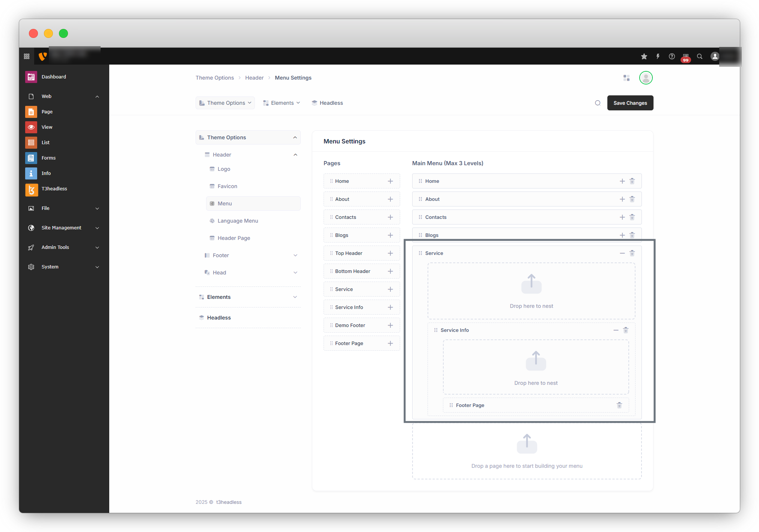Screen dimensions: 759x532
Task: Open the Theme Options dropdown in toolbar
Action: [225, 103]
